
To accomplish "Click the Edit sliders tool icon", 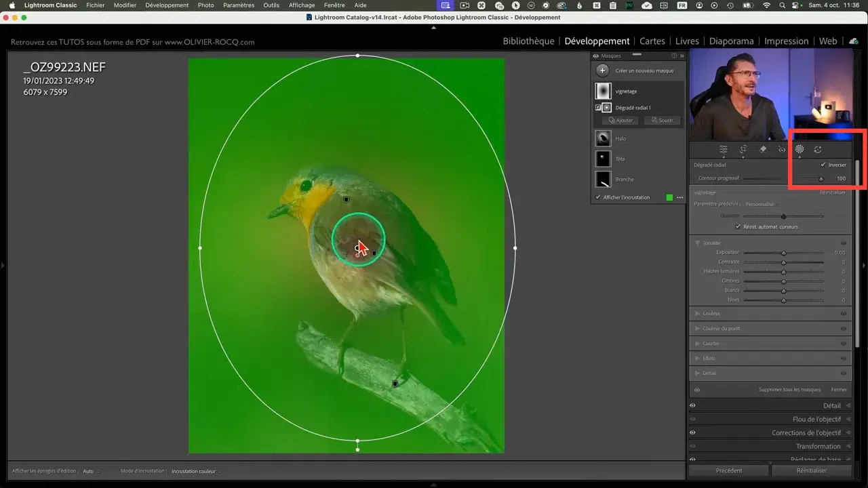I will coord(724,149).
